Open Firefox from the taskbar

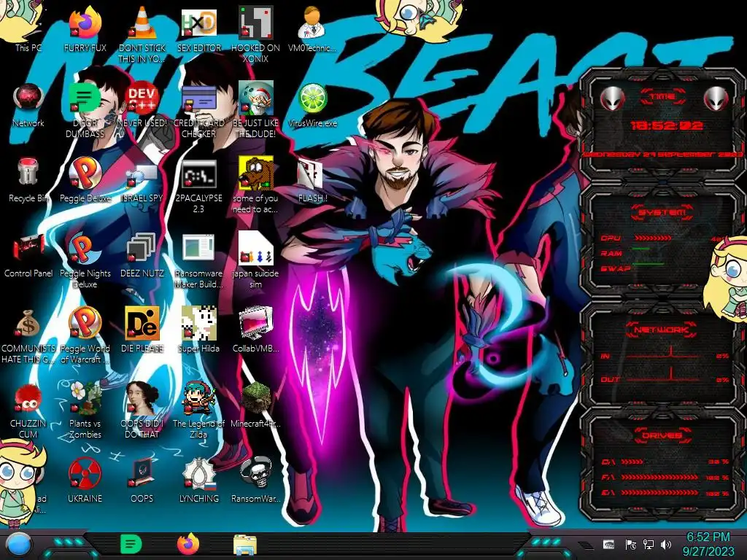[188, 544]
